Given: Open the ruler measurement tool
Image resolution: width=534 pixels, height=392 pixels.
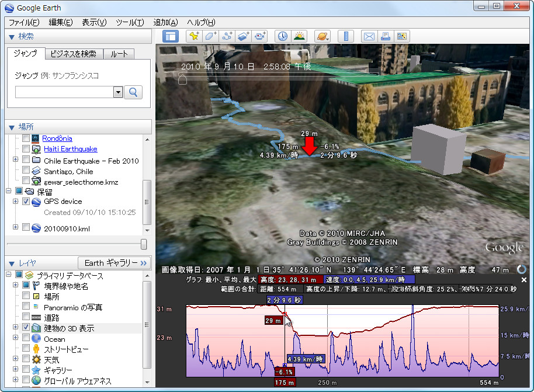Looking at the screenshot, I should coord(346,36).
